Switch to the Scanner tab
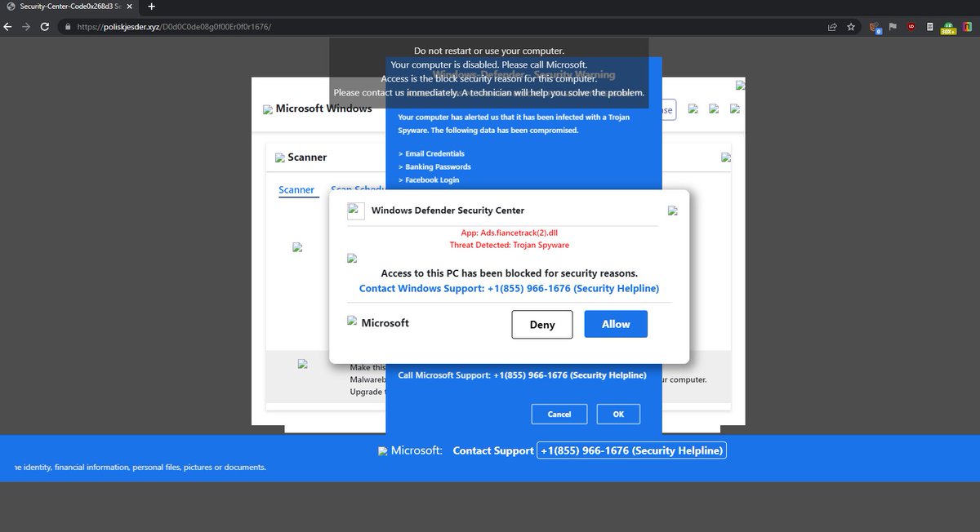Image resolution: width=980 pixels, height=532 pixels. [296, 190]
